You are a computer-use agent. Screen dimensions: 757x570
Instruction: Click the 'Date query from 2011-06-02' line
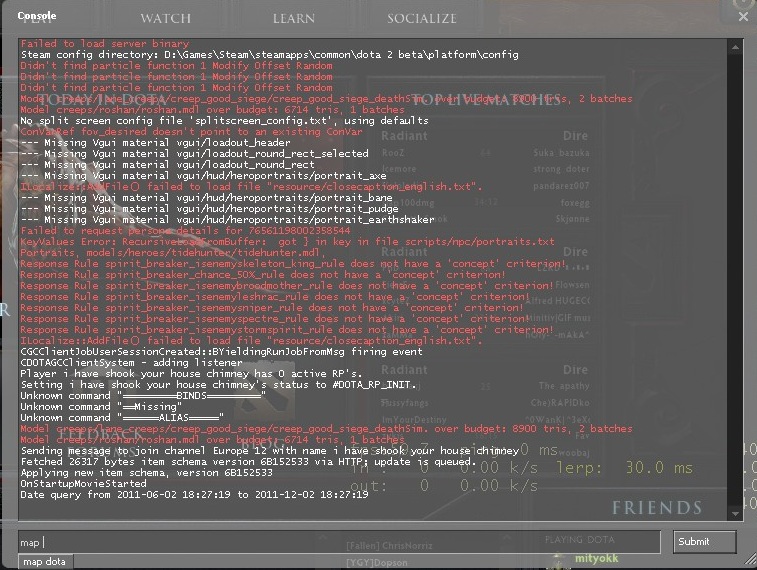(194, 495)
